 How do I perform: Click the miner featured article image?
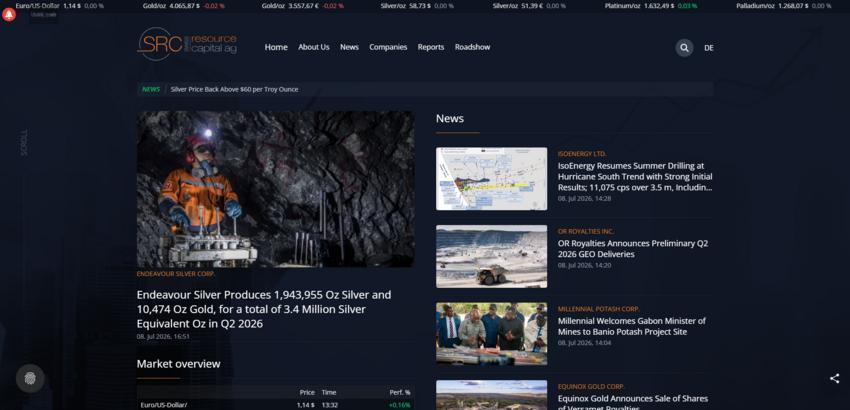(x=275, y=189)
